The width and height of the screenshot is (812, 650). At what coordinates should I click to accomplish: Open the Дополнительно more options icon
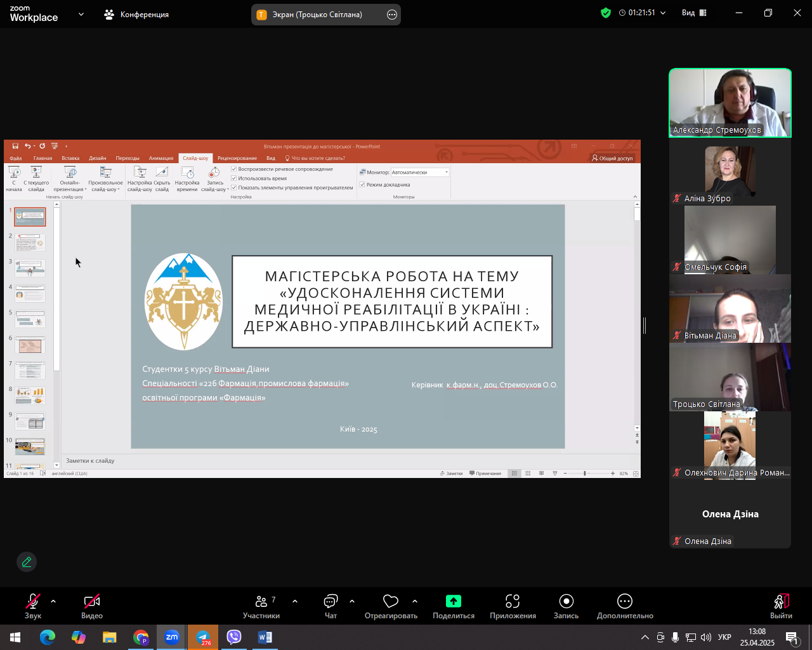coord(625,601)
